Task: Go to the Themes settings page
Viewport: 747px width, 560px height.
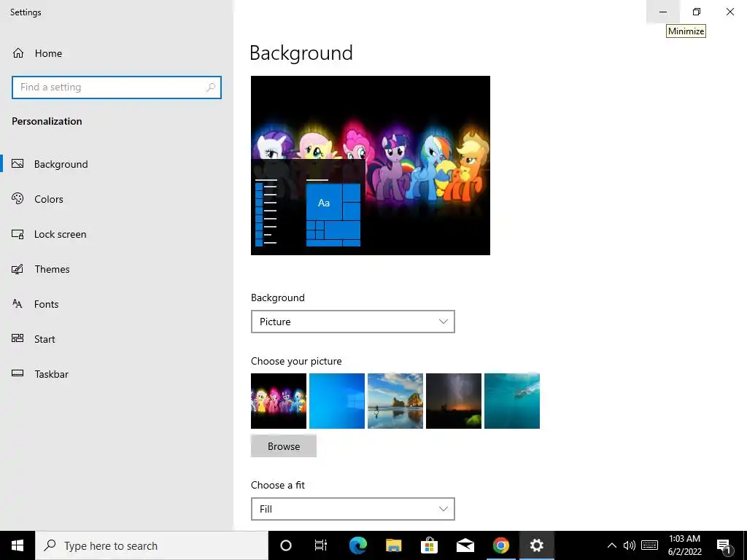Action: point(52,269)
